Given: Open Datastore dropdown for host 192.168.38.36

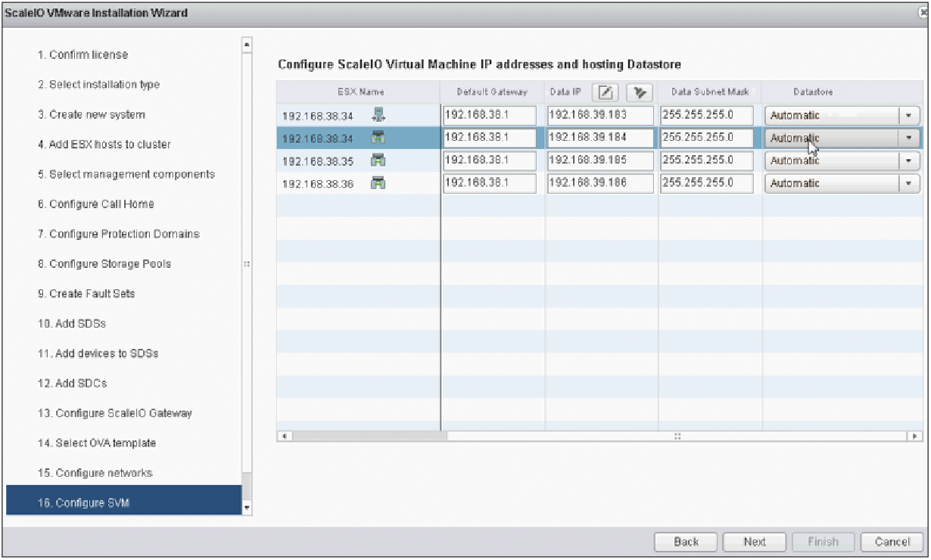Looking at the screenshot, I should click(908, 183).
